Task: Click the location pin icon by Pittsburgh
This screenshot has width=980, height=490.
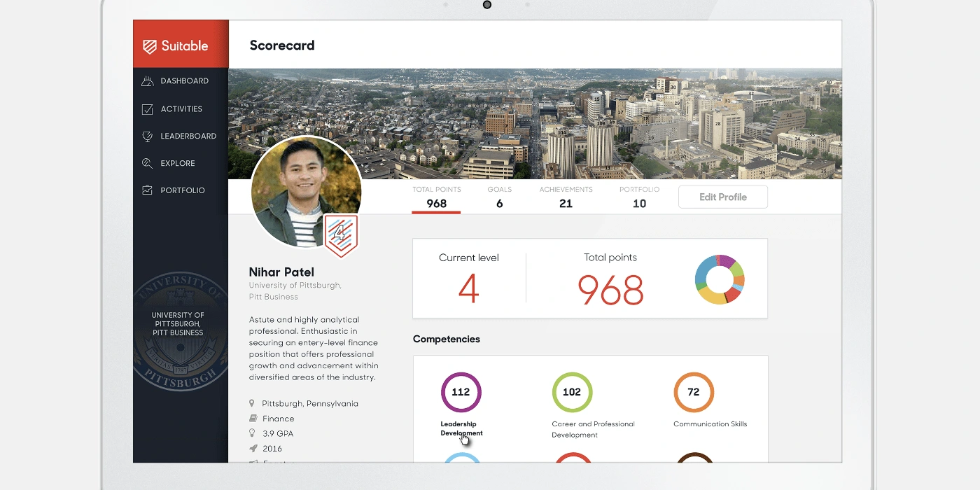Action: [x=252, y=404]
